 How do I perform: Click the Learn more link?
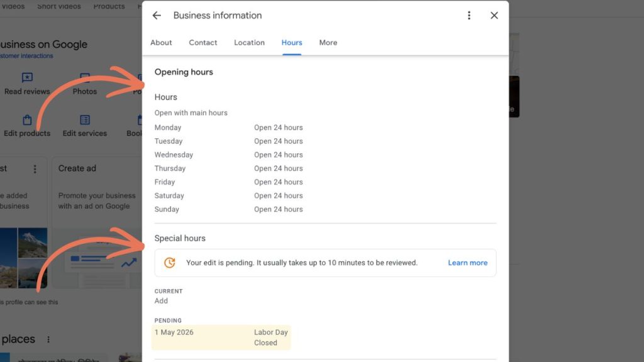(x=467, y=262)
